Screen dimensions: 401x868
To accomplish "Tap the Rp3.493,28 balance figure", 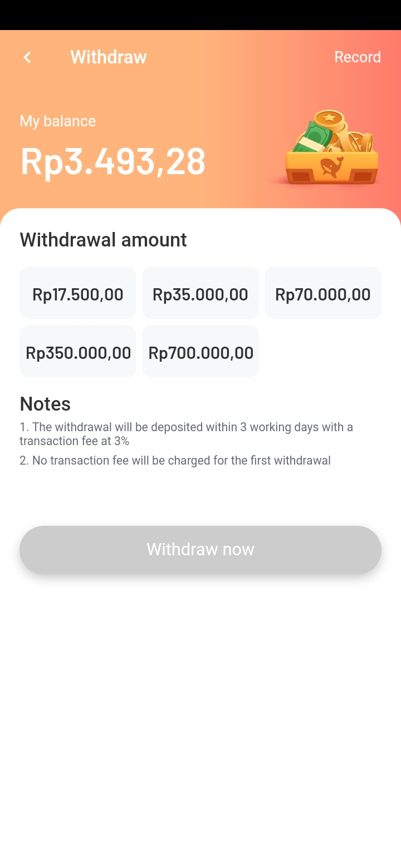I will (x=113, y=162).
